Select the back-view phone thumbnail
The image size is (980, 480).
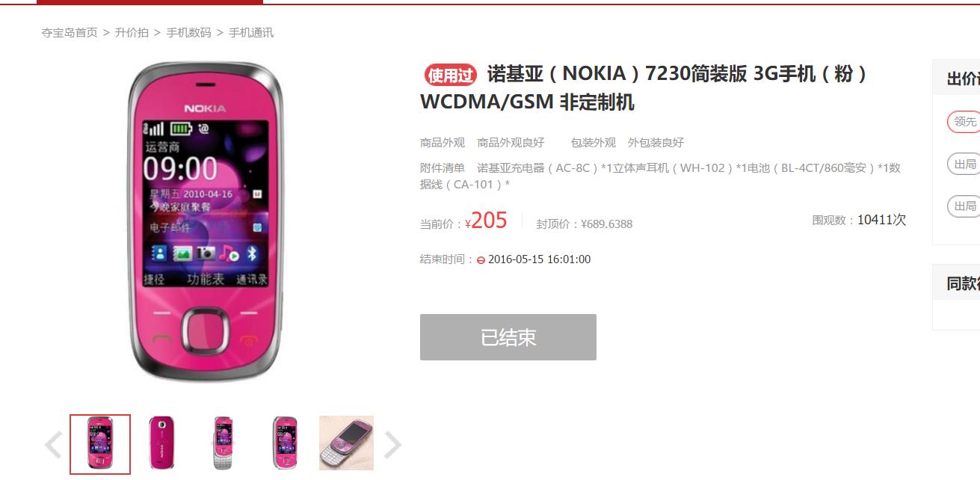tap(161, 443)
